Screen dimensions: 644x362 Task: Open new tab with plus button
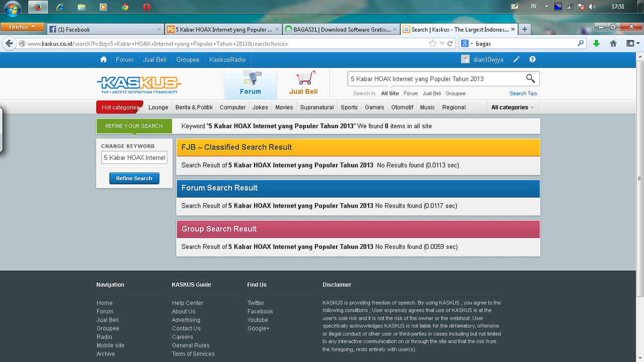coord(524,29)
